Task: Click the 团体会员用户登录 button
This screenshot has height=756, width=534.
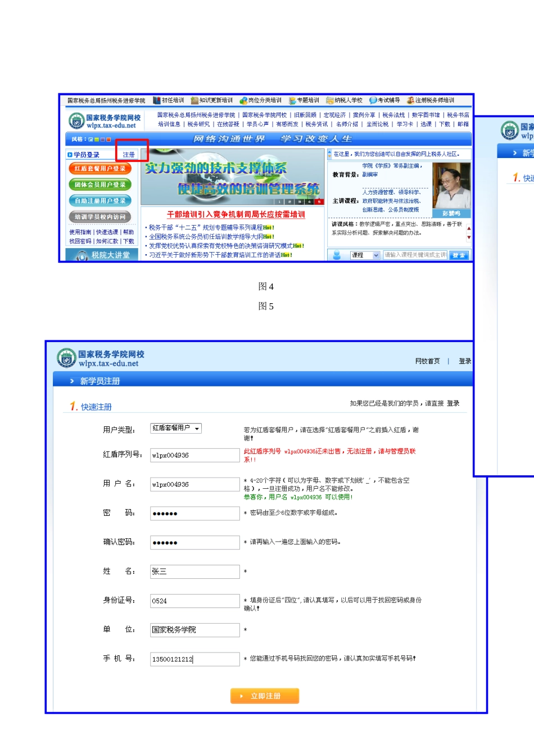Action: pyautogui.click(x=100, y=184)
